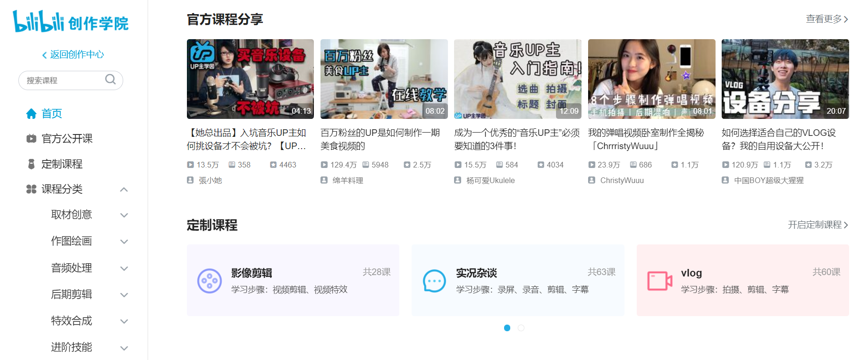Click the comment icon next to 358
This screenshot has width=868, height=360.
232,165
